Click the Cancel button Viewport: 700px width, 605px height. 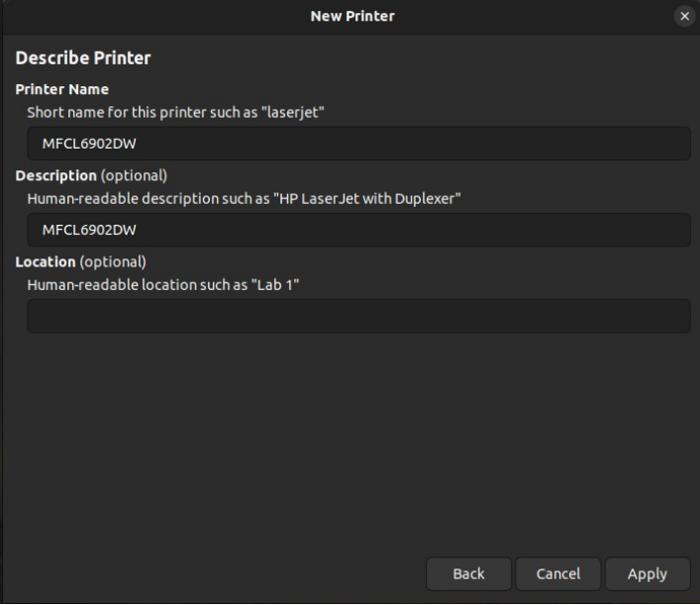[x=557, y=573]
